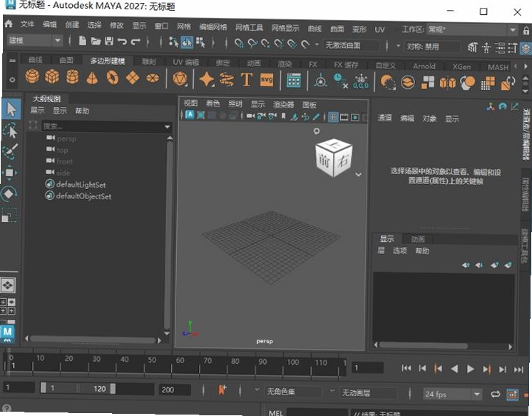Toggle the film gate viewport icon
This screenshot has width=532, height=416.
[344, 118]
